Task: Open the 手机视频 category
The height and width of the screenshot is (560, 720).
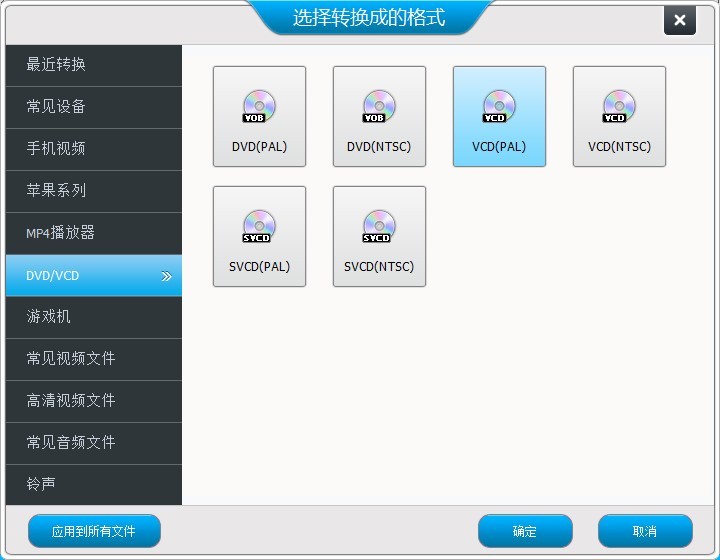Action: click(94, 149)
